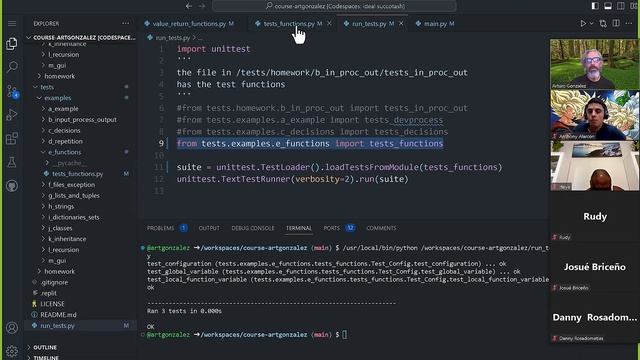Screen dimensions: 640x360
Task: Open the Debug Console panel tab
Action: [x=253, y=228]
